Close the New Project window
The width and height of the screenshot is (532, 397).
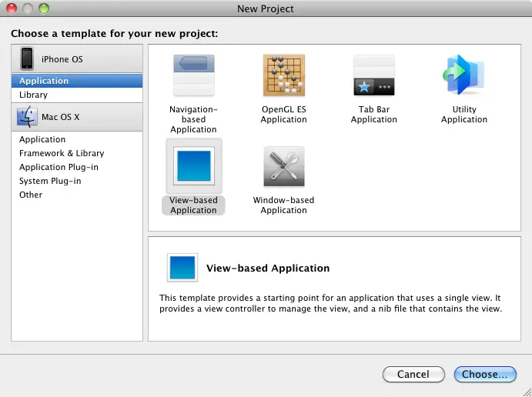(12, 8)
